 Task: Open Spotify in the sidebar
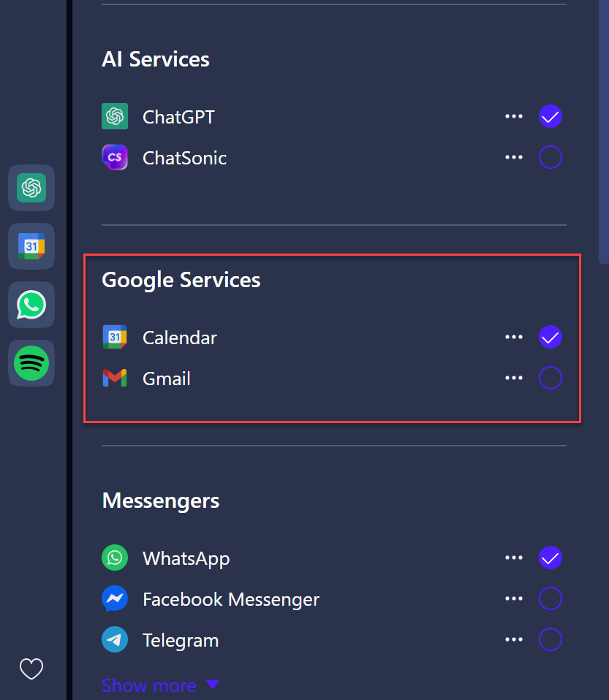point(31,363)
